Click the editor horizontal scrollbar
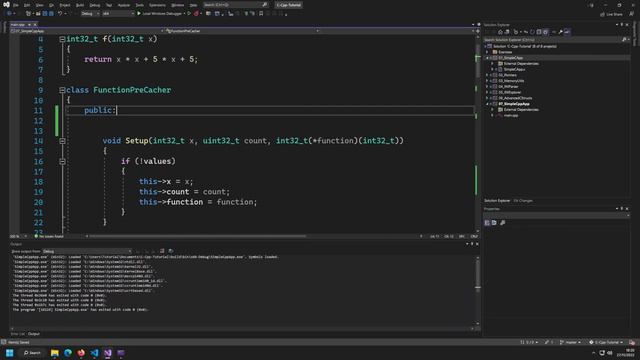 point(198,236)
